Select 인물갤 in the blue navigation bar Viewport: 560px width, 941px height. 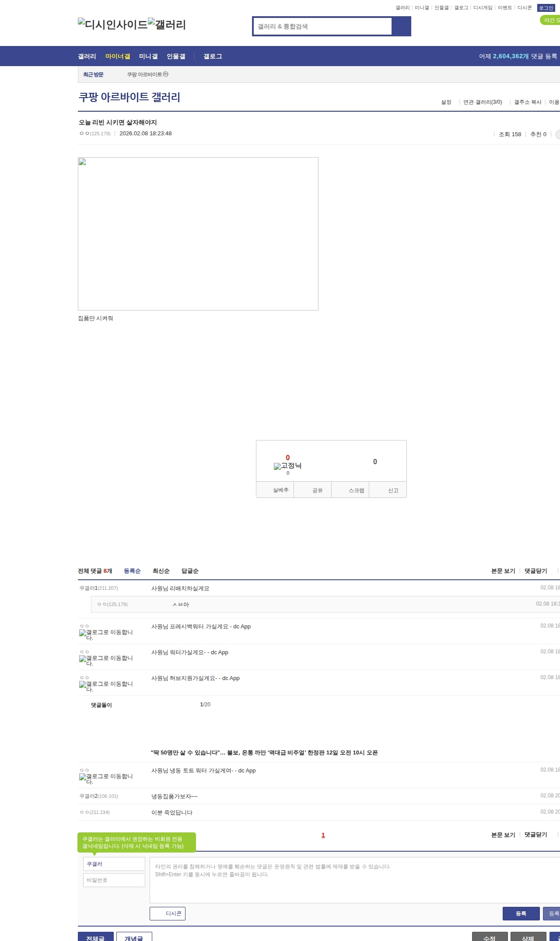pos(176,56)
